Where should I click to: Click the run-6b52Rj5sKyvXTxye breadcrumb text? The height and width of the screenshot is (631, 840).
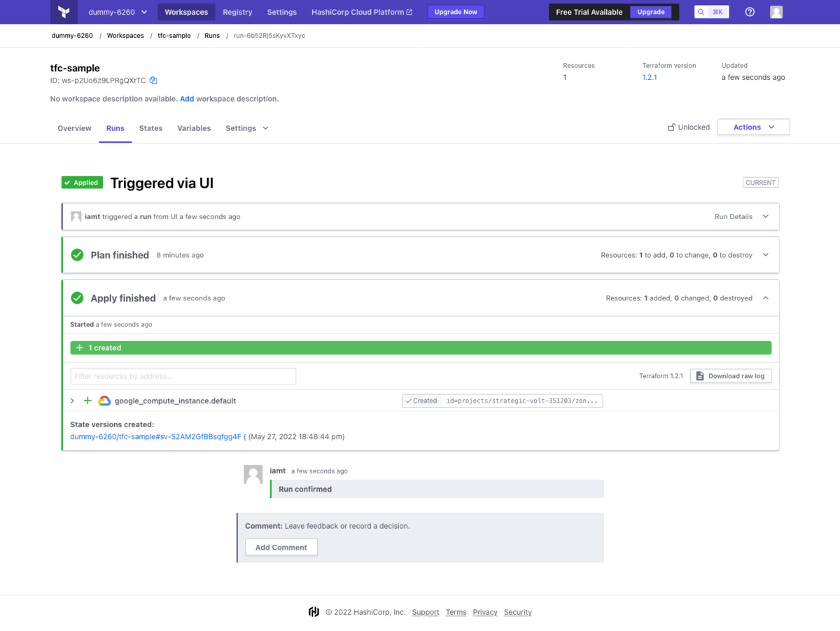pyautogui.click(x=269, y=36)
